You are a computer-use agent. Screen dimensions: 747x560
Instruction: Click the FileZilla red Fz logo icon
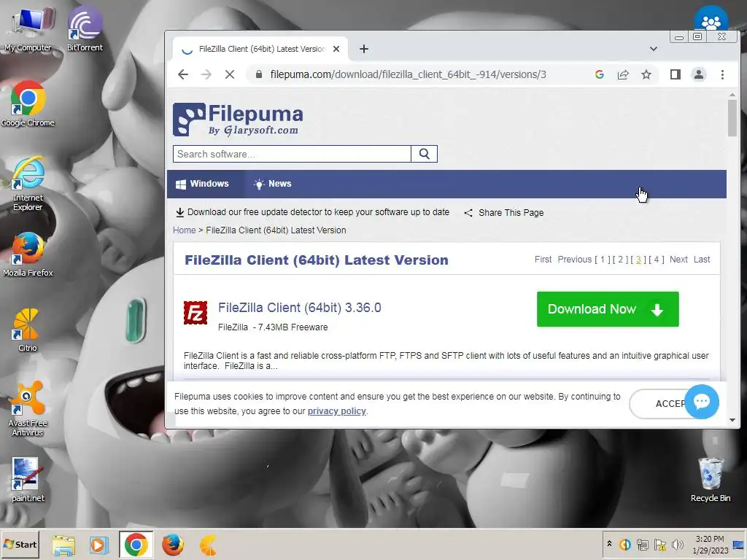point(196,313)
